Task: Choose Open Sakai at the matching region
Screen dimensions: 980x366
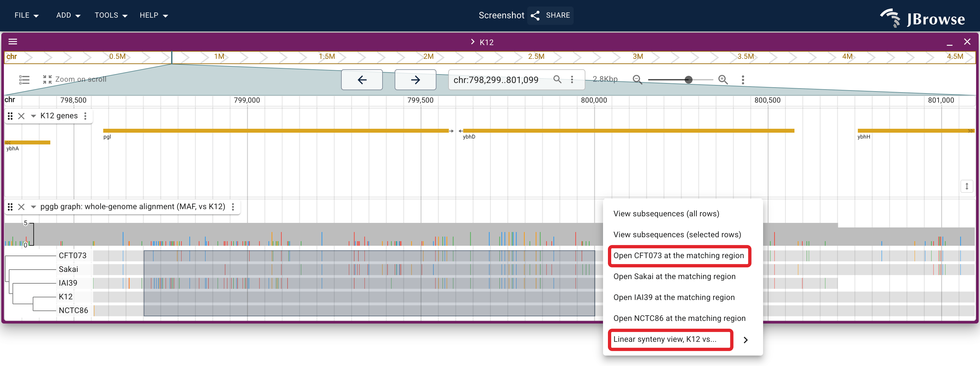Action: click(682, 276)
